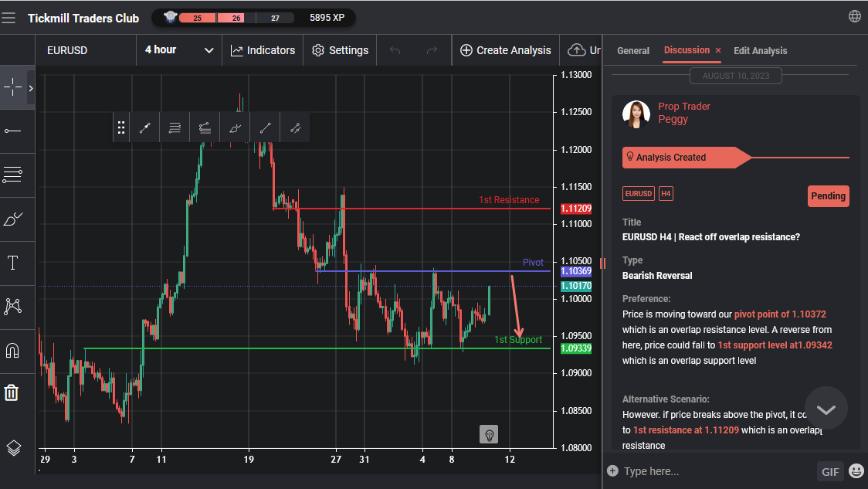Open Prop Trader Peggy's profile name
Viewport: 868px width, 489px height.
point(683,113)
